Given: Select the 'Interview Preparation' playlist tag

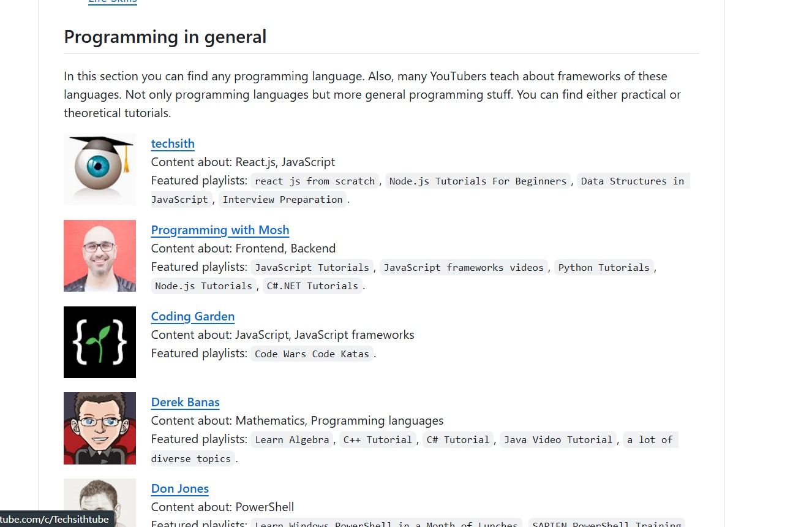Looking at the screenshot, I should click(x=282, y=199).
